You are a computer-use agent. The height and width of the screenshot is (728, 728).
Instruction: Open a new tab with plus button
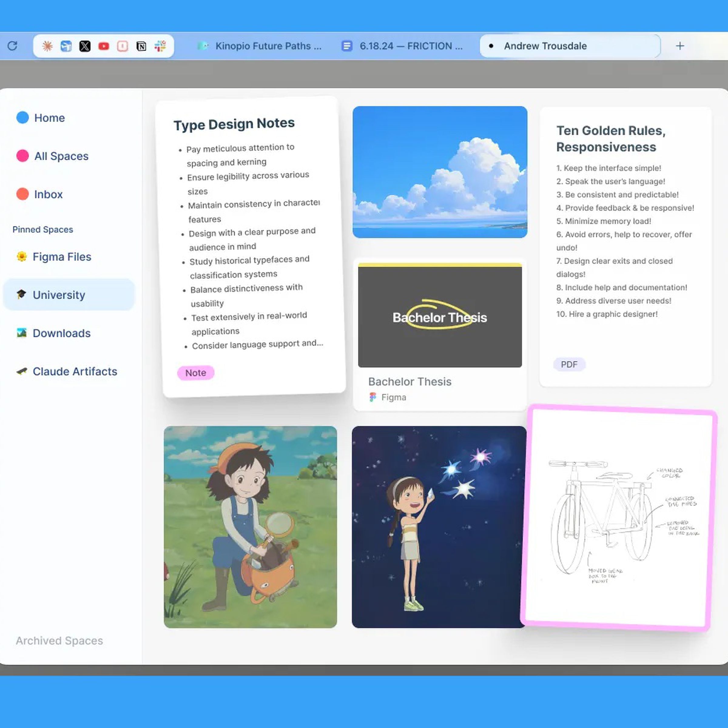(680, 46)
